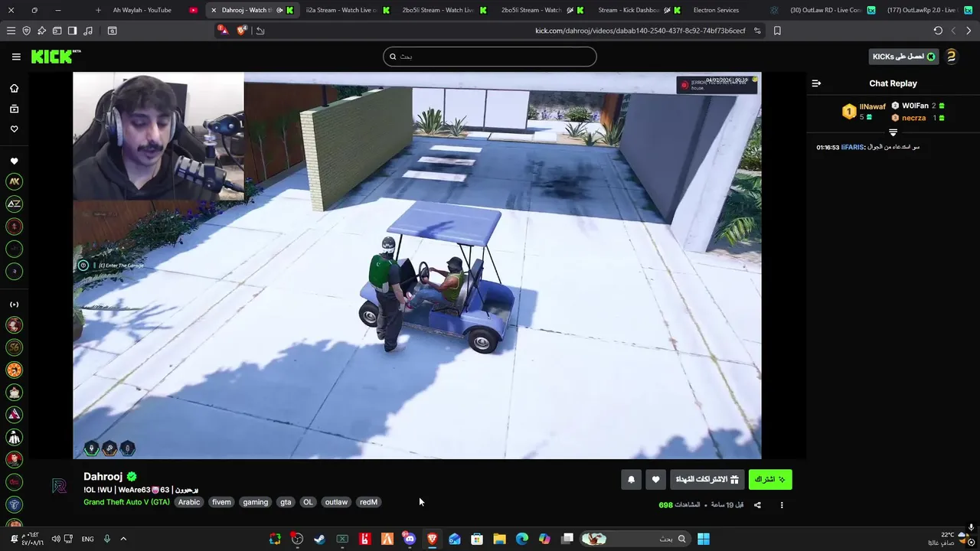Open volume control speaker icon in tray

point(55,539)
